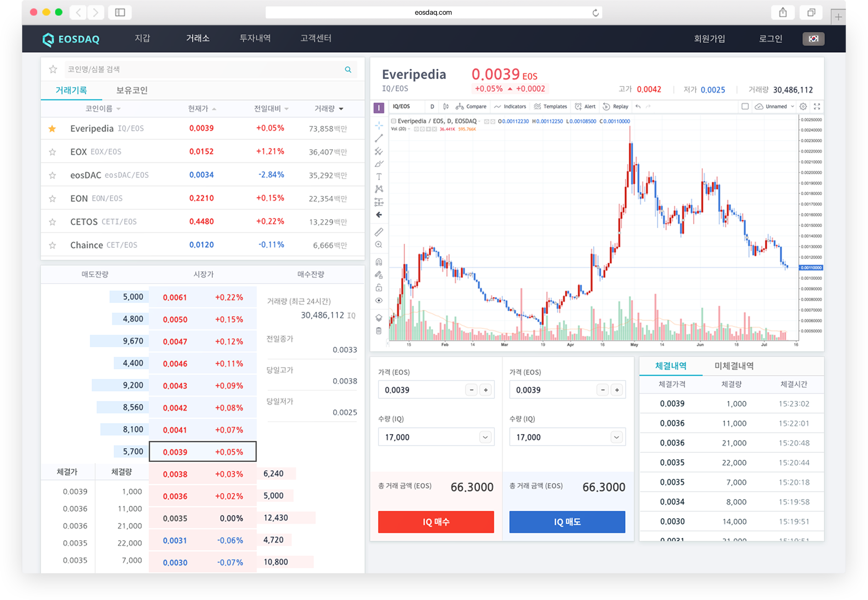This screenshot has width=868, height=600.
Task: Click the blue IQ 매도 sell button
Action: (x=567, y=522)
